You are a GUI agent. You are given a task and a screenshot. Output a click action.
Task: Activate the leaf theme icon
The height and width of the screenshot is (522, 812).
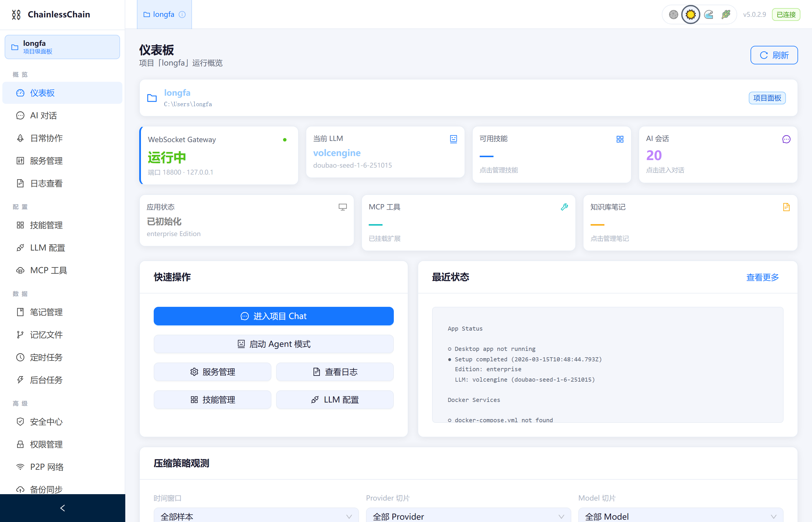coord(726,14)
